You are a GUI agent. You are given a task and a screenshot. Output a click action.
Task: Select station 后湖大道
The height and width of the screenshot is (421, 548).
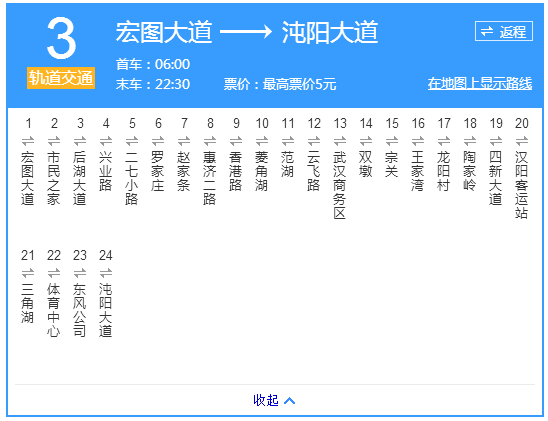(80, 178)
